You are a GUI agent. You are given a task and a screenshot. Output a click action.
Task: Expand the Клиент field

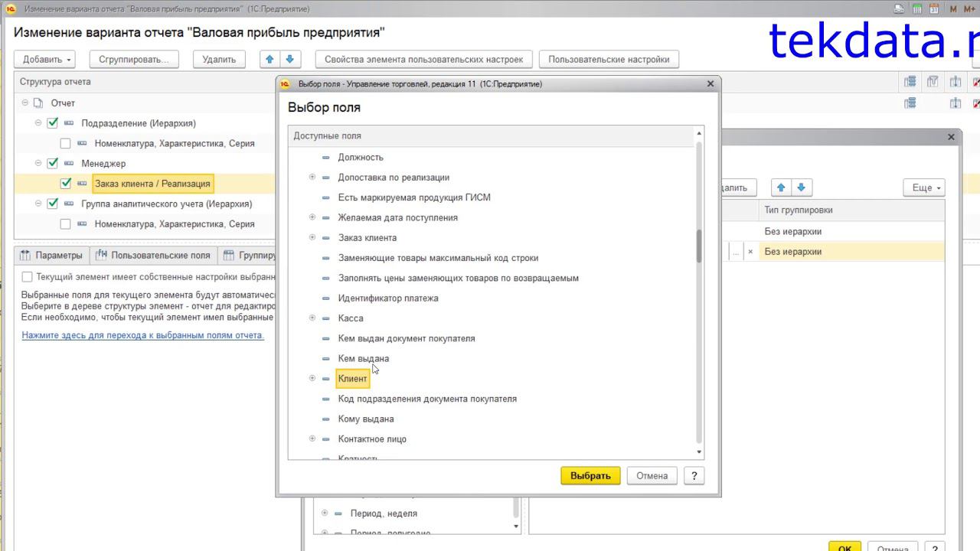point(312,379)
